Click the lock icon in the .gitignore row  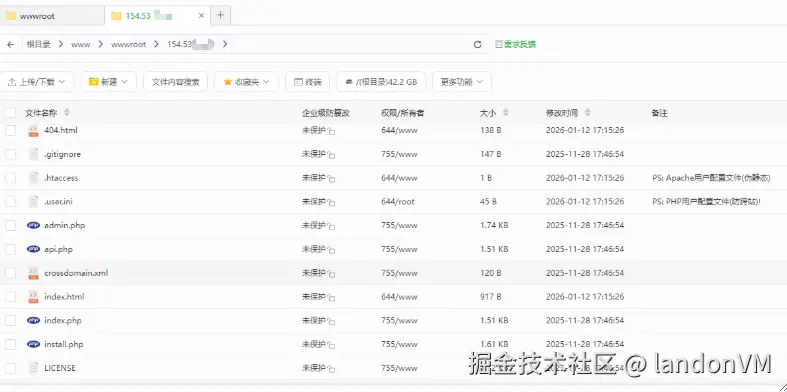(x=331, y=155)
